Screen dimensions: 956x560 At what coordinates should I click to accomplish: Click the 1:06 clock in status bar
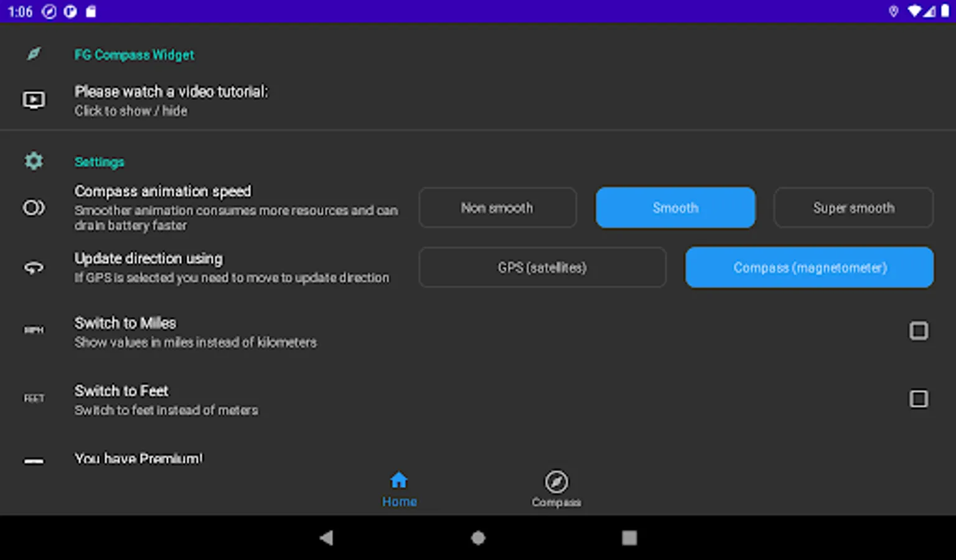pyautogui.click(x=20, y=12)
